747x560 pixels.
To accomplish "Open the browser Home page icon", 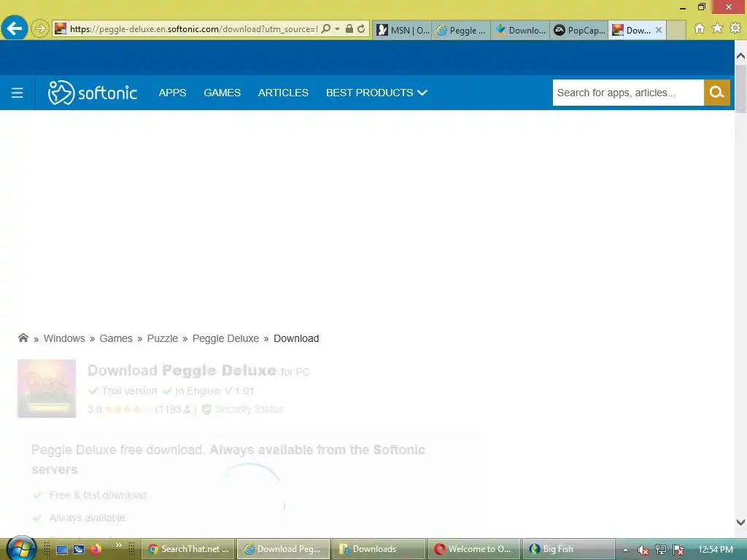I will coord(700,28).
